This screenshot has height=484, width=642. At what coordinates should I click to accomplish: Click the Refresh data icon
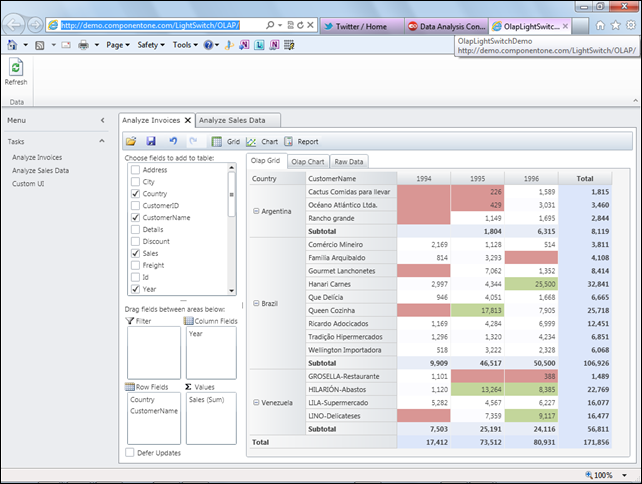click(x=16, y=67)
